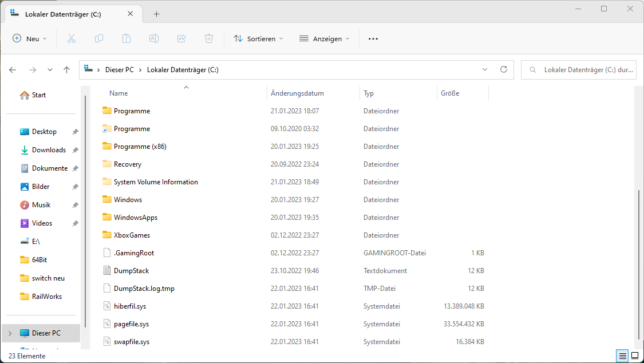The width and height of the screenshot is (644, 363).
Task: Click the navigation pane scrollbar
Action: [x=85, y=211]
